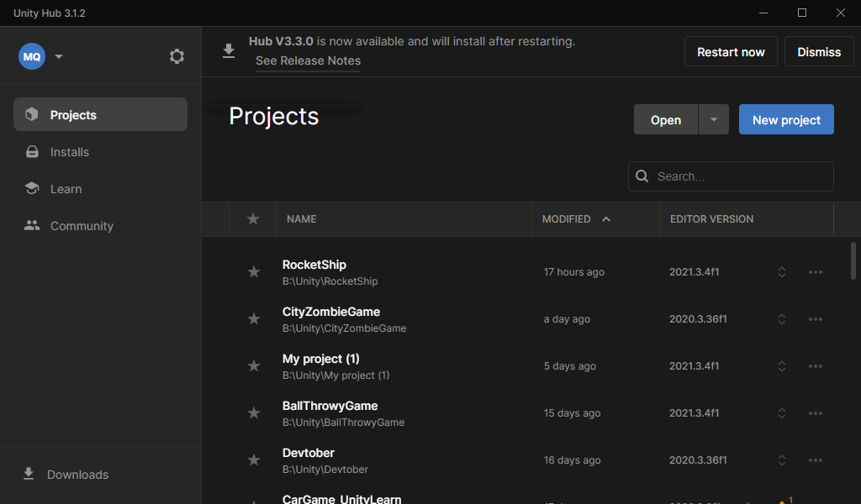The height and width of the screenshot is (504, 861).
Task: Open Unity Hub preferences via gear icon
Action: pos(177,55)
